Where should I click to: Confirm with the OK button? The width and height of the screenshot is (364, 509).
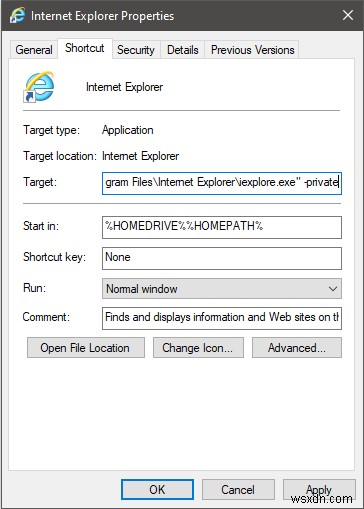coord(157,489)
